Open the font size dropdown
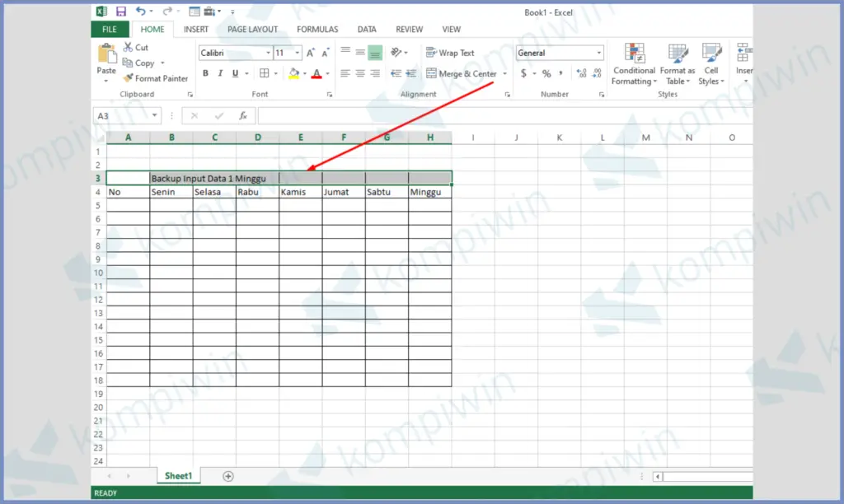844x504 pixels. 297,52
